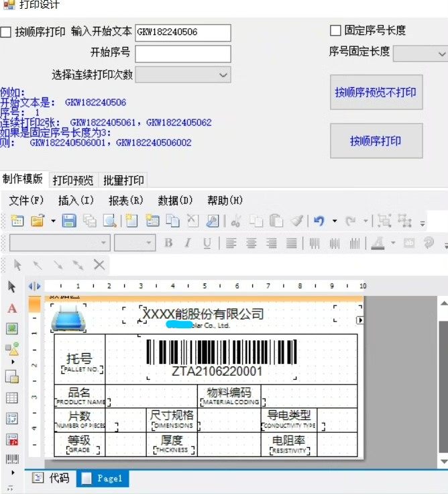Click the Undo arrow icon
Screen dimensions: 448x494
coord(319,221)
